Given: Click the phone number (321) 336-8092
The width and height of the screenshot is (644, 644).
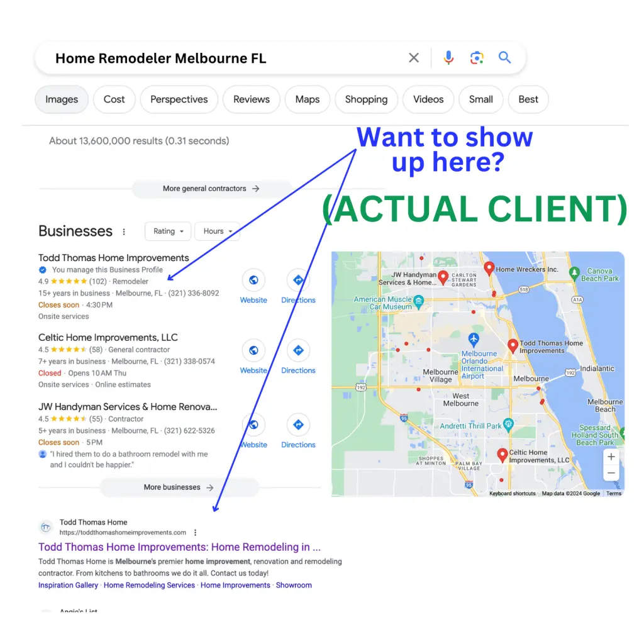Looking at the screenshot, I should tap(194, 293).
